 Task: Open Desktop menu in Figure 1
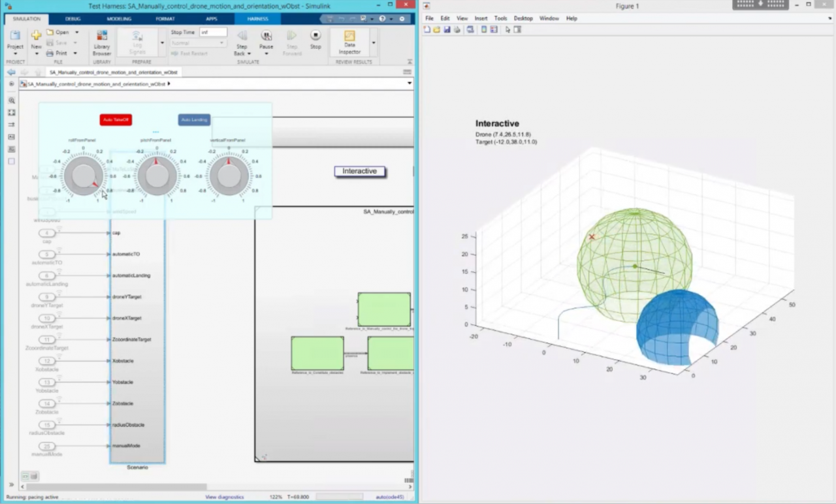point(523,18)
